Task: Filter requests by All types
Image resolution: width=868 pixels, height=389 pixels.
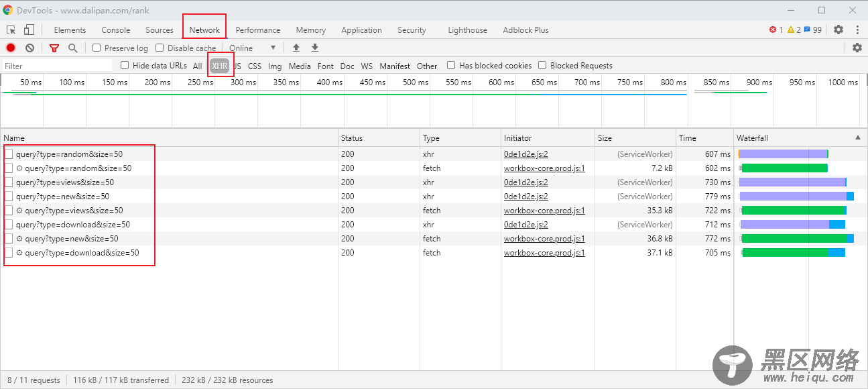Action: pyautogui.click(x=197, y=66)
